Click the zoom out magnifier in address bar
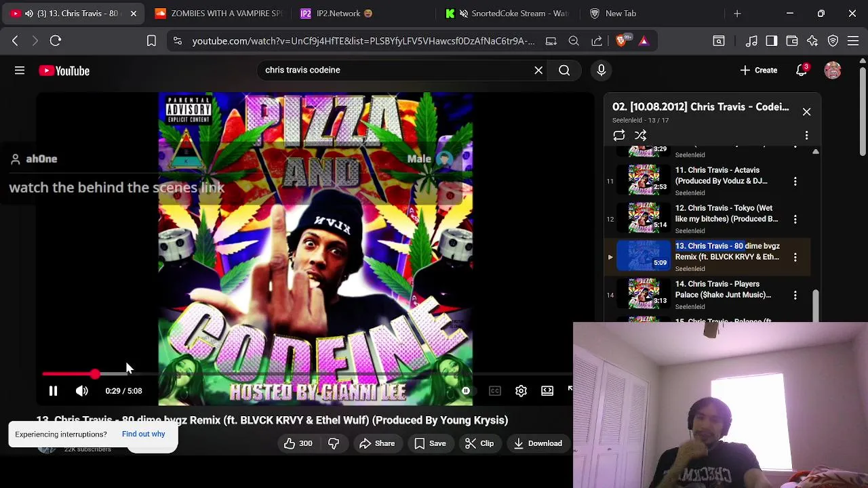The height and width of the screenshot is (488, 868). pyautogui.click(x=574, y=41)
